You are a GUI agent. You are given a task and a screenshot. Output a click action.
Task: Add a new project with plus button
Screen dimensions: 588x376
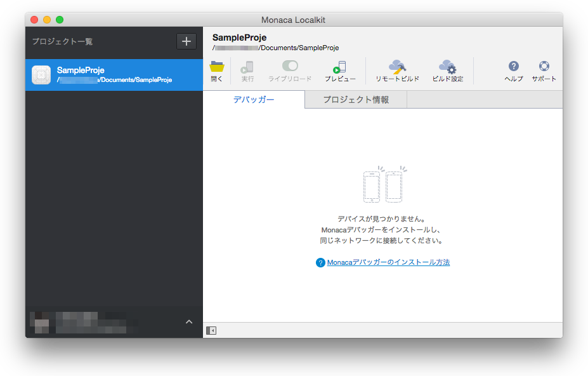pyautogui.click(x=186, y=41)
